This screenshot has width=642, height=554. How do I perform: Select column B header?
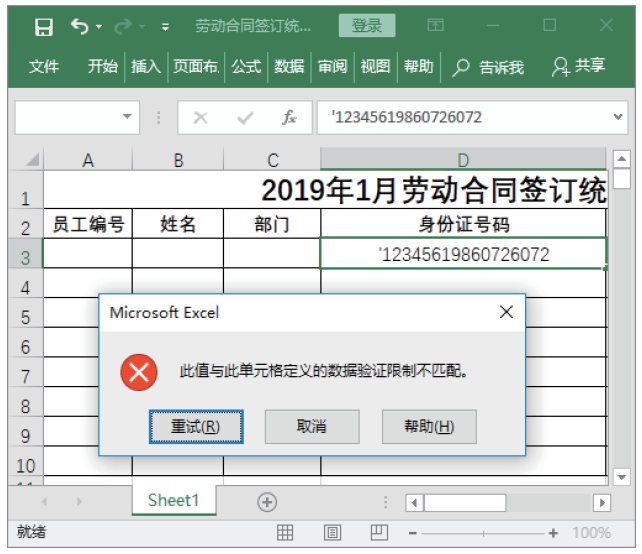178,160
